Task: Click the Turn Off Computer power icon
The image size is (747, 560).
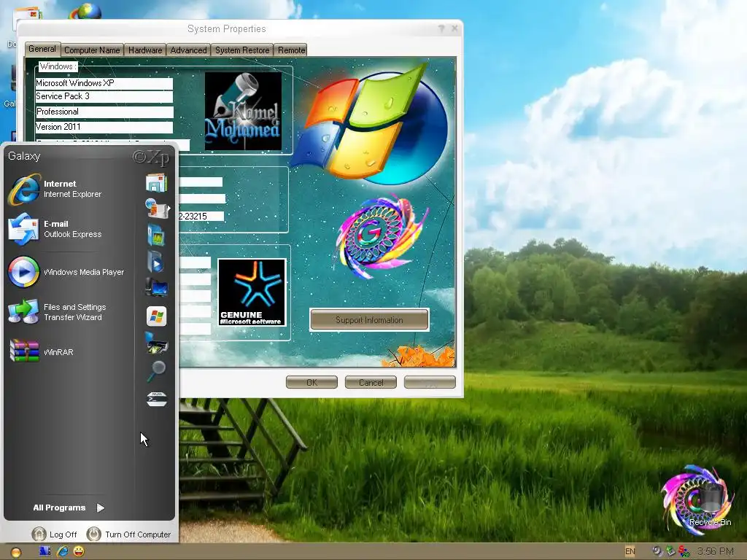Action: tap(94, 534)
